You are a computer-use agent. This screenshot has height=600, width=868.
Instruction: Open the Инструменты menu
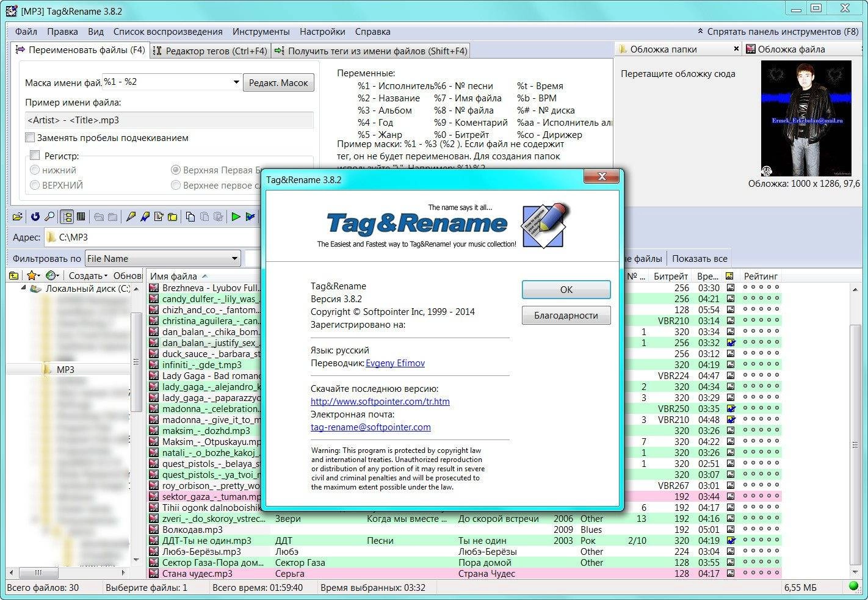[x=261, y=32]
